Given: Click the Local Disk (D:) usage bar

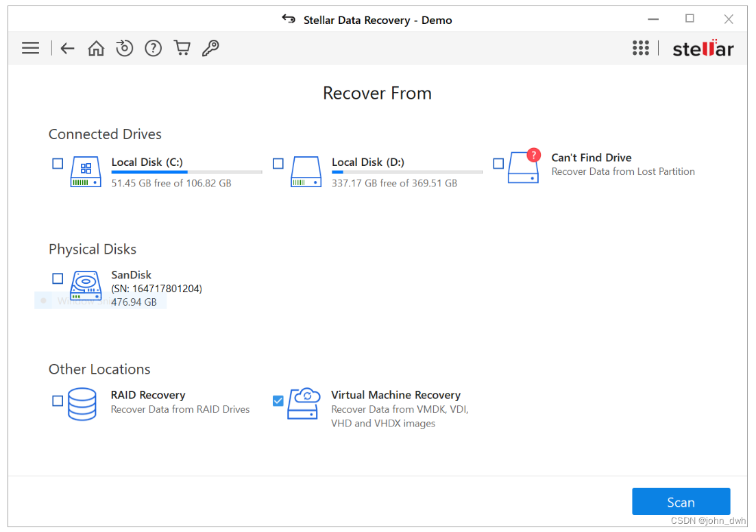Looking at the screenshot, I should point(407,172).
